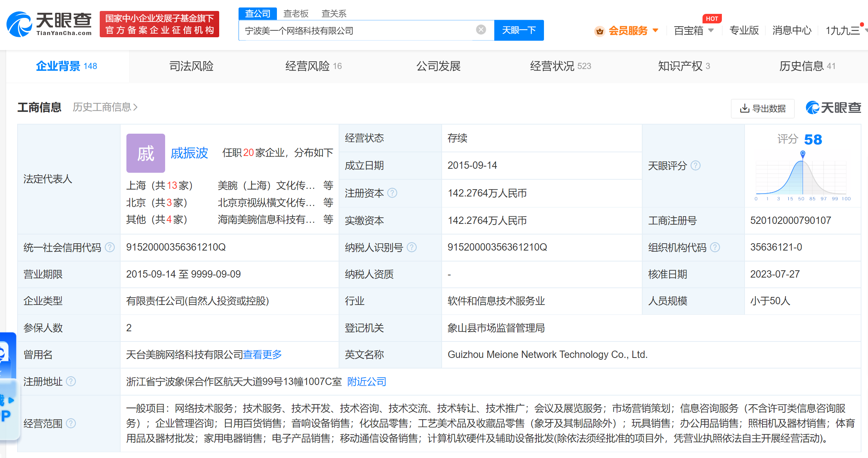Click organization code 35636121-0
Viewport: 868px width, 458px height.
pos(776,247)
